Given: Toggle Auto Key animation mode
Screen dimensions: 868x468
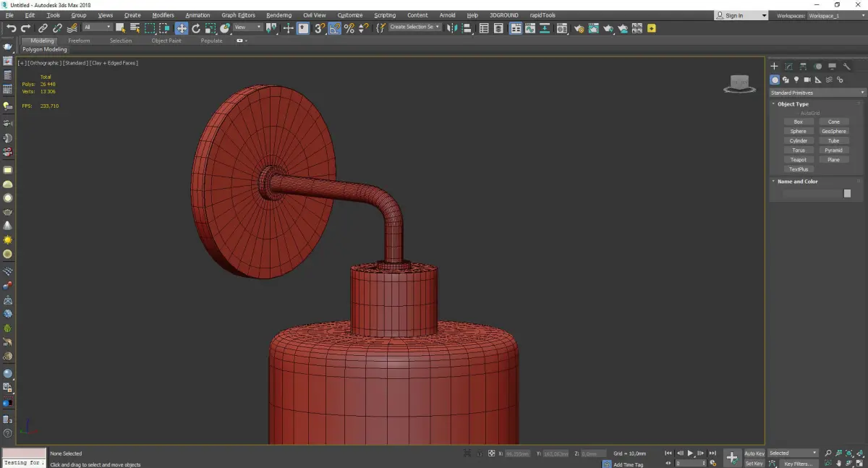Looking at the screenshot, I should tap(754, 454).
